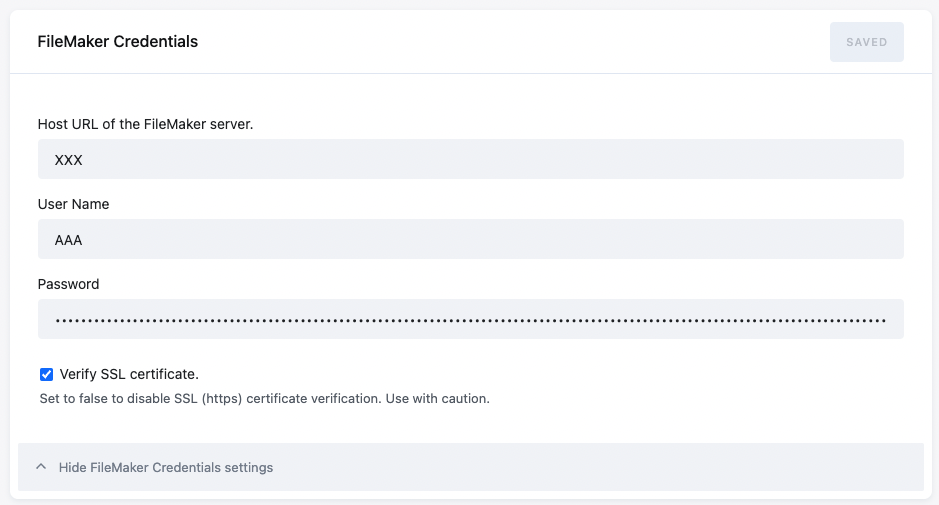The height and width of the screenshot is (505, 939).
Task: Click the 'Password' label
Action: [68, 284]
